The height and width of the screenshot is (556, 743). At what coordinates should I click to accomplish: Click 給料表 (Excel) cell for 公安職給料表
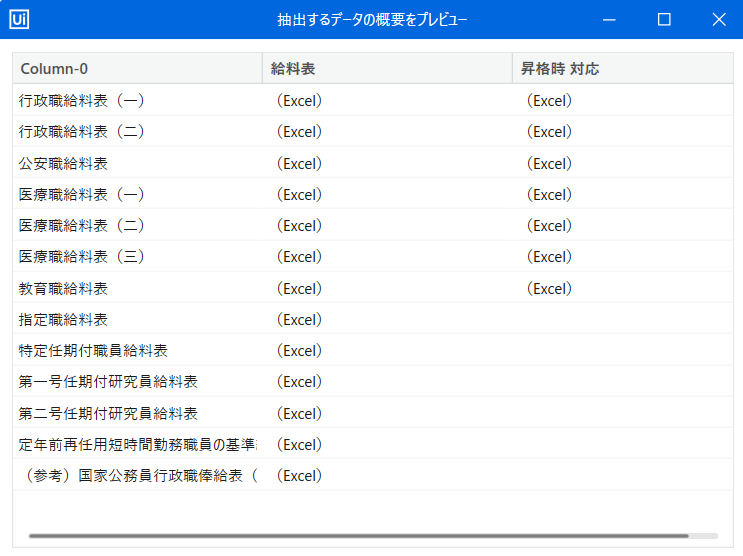coord(387,164)
